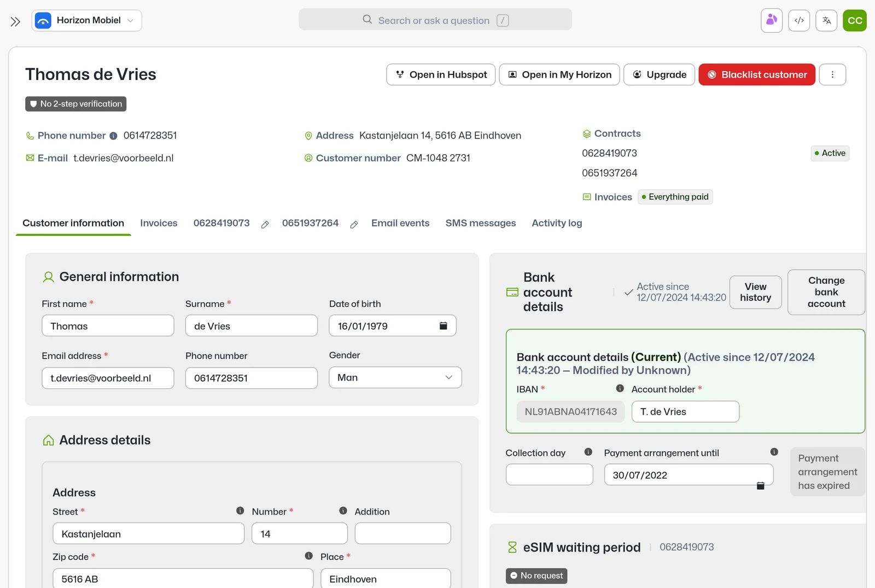Screen dimensions: 875x588
Task: Click info icon next to Phone number label
Action: click(x=113, y=136)
